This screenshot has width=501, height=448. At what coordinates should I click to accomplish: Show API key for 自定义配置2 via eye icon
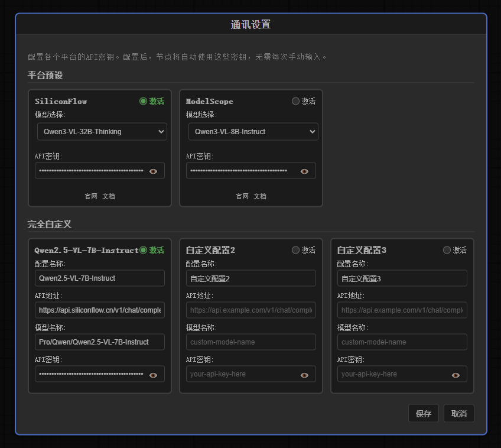pos(304,375)
